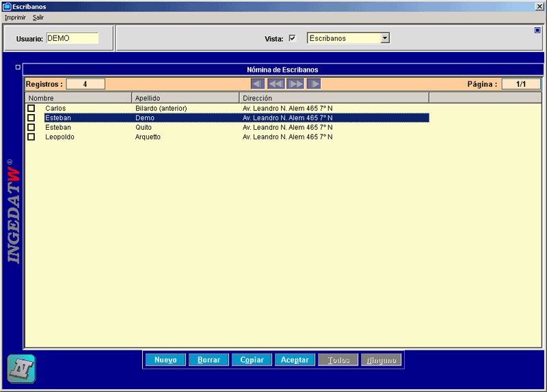Select the surname Quito

[x=144, y=127]
